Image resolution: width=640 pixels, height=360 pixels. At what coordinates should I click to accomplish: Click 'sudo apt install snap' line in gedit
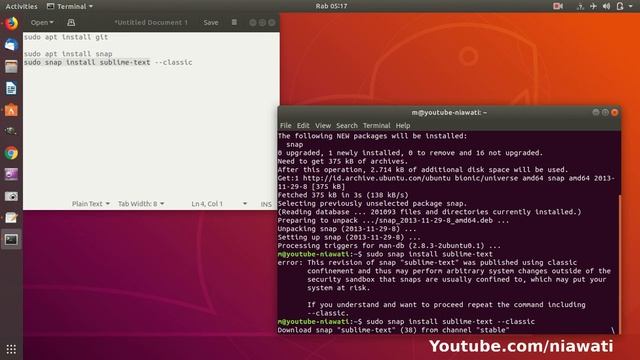click(68, 53)
